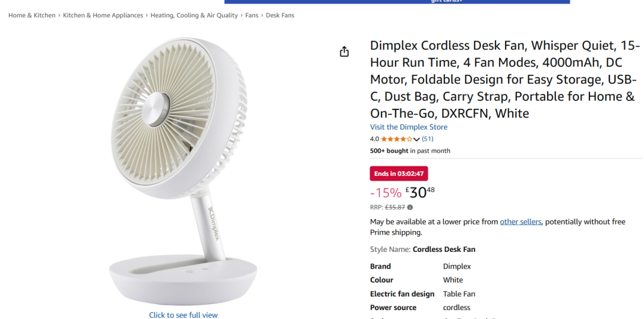Click the RRP info icon

(410, 207)
